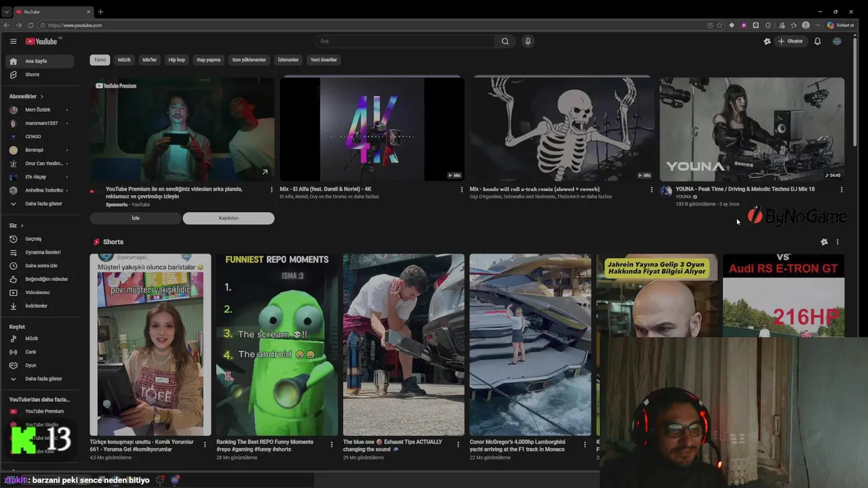Expand the Siz section arrow
Viewport: 868px width, 488px height.
[x=22, y=226]
